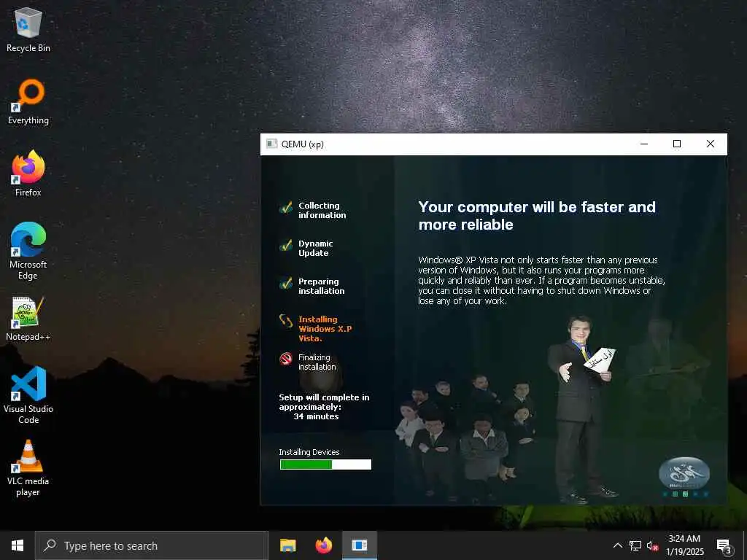Click the Installing Devices progress bar

[x=325, y=464]
